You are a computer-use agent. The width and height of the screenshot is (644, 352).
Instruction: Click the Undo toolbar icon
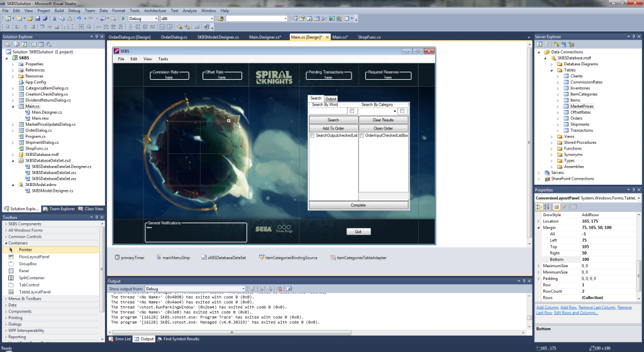pos(79,19)
